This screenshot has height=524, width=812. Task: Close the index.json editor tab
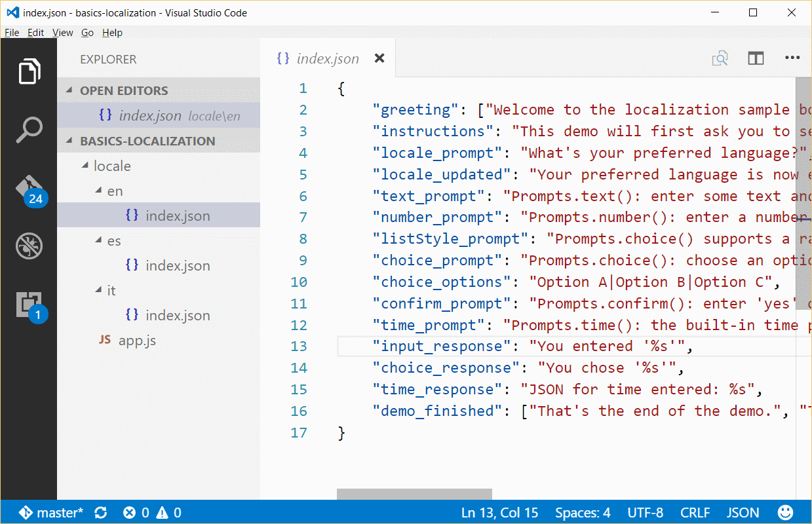coord(379,59)
